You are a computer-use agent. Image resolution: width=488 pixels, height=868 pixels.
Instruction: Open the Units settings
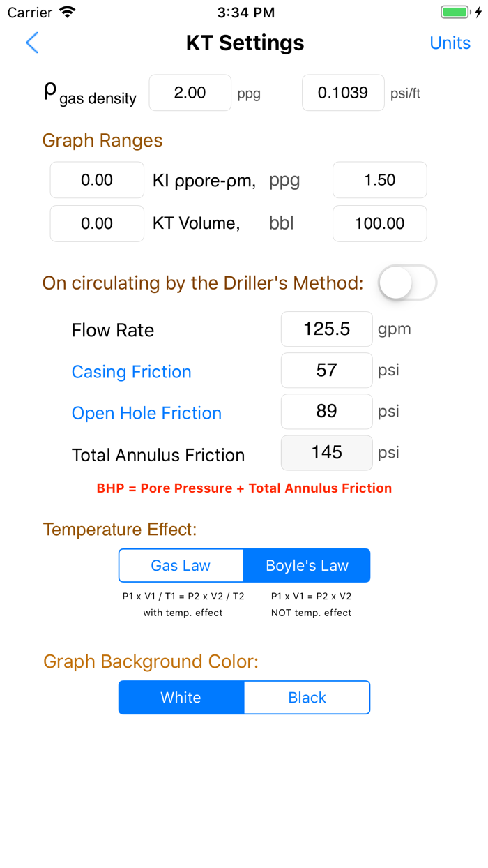tap(450, 43)
